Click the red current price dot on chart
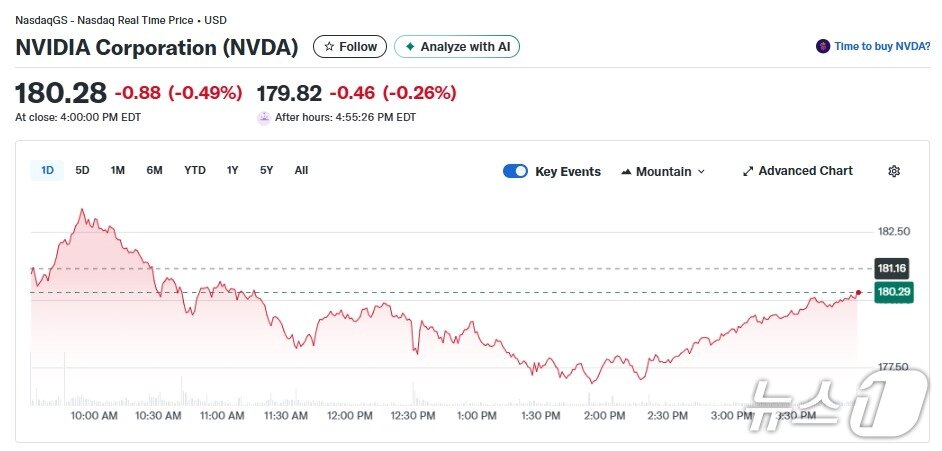Image resolution: width=942 pixels, height=451 pixels. click(858, 292)
